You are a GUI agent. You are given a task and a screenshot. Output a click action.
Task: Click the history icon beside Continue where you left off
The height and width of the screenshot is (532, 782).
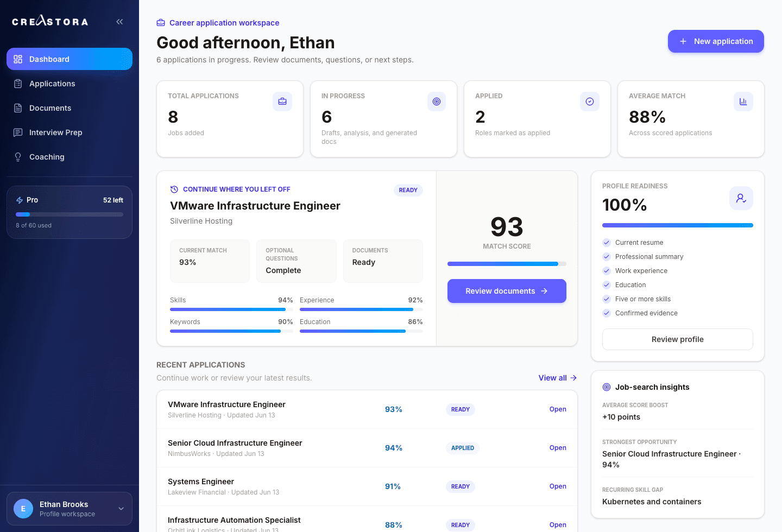coord(174,189)
